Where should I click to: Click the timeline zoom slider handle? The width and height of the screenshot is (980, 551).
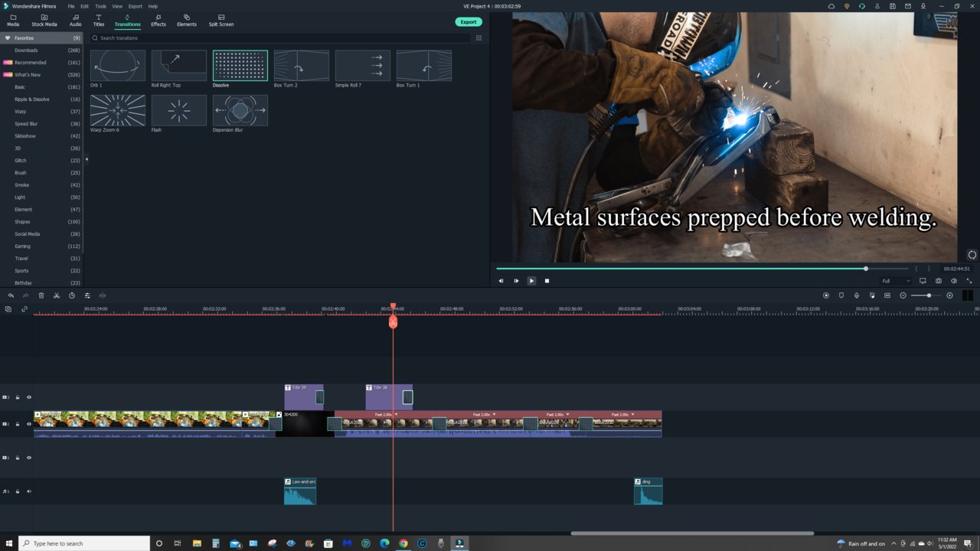(929, 295)
